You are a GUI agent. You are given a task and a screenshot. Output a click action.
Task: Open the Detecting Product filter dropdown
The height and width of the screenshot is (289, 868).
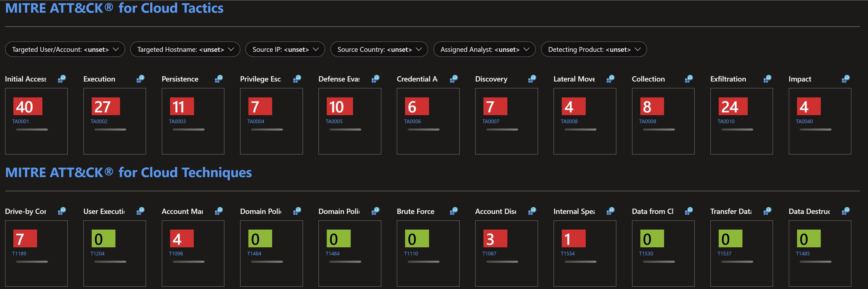click(x=594, y=49)
